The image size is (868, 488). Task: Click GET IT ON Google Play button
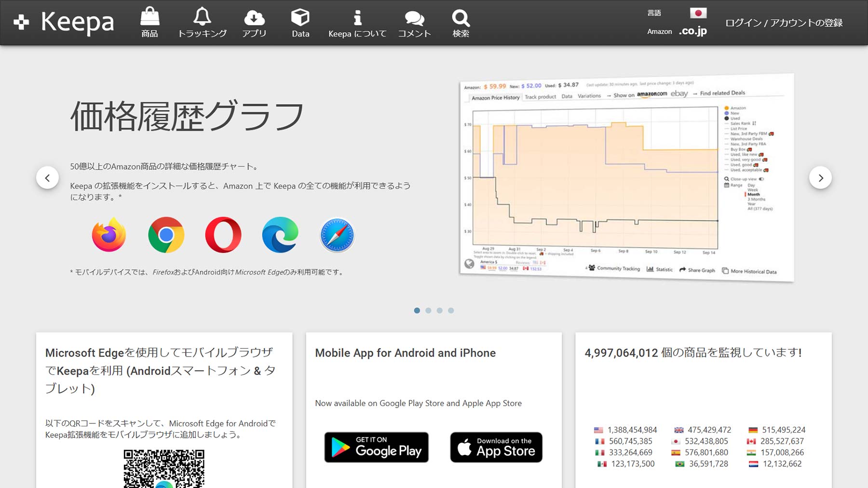pos(376,447)
